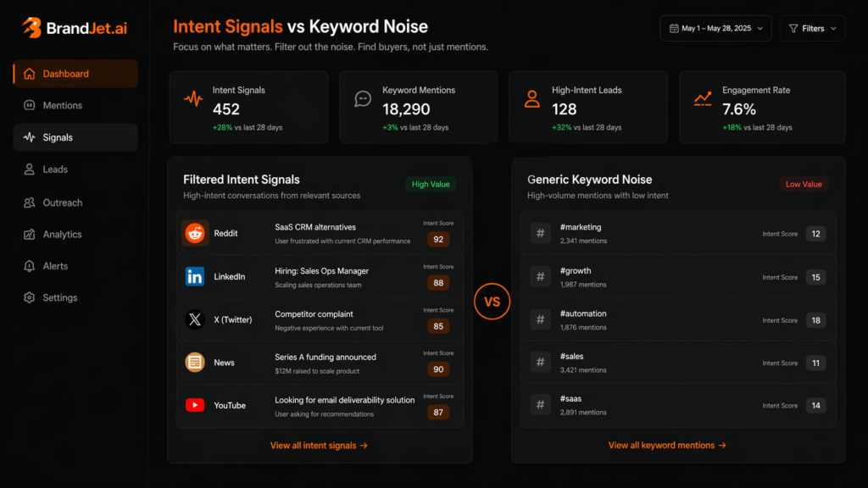
Task: Click the intent score 85 badge
Action: (x=438, y=326)
